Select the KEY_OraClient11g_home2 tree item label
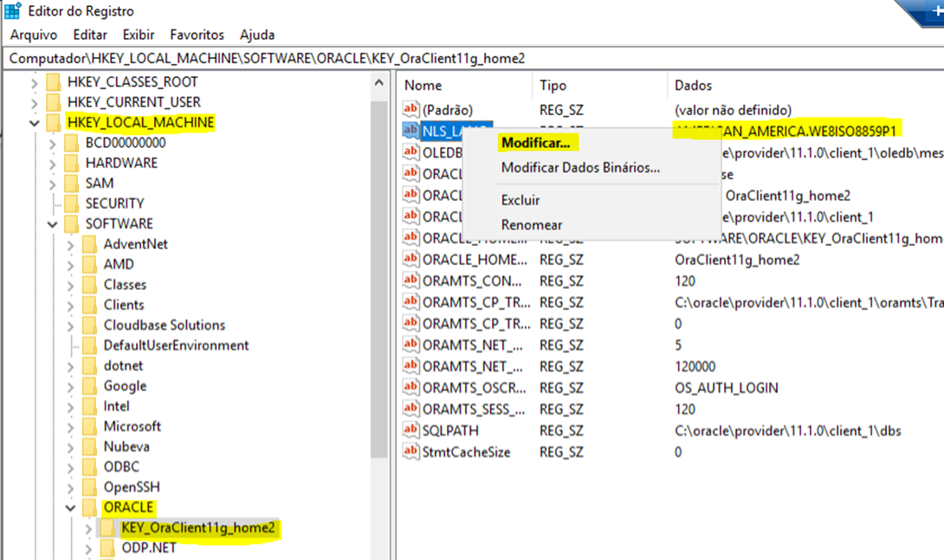This screenshot has width=944, height=560. click(x=198, y=527)
